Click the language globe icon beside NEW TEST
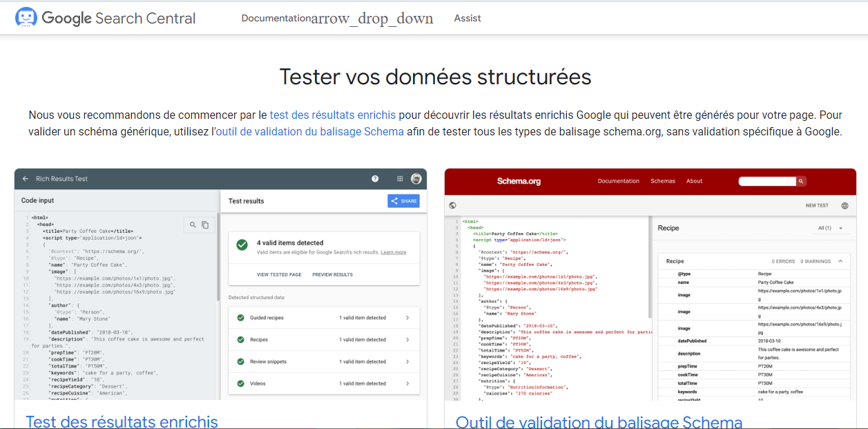This screenshot has height=429, width=868. click(x=845, y=205)
